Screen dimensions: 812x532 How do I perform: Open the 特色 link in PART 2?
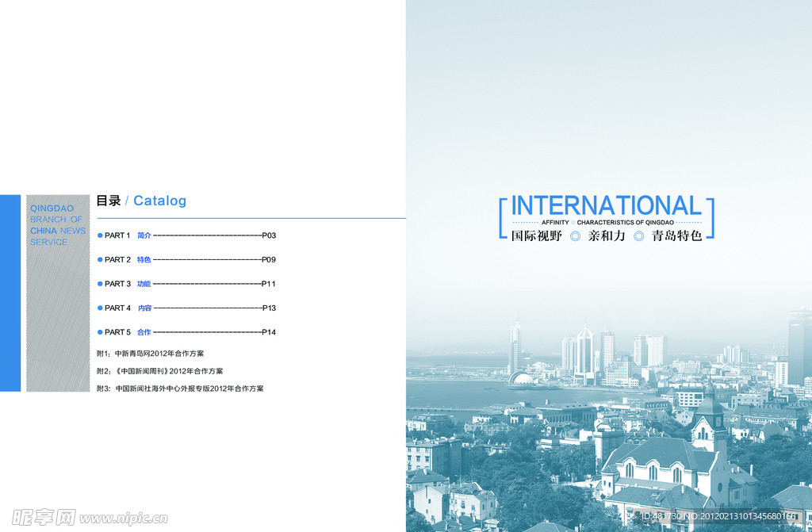(x=144, y=260)
